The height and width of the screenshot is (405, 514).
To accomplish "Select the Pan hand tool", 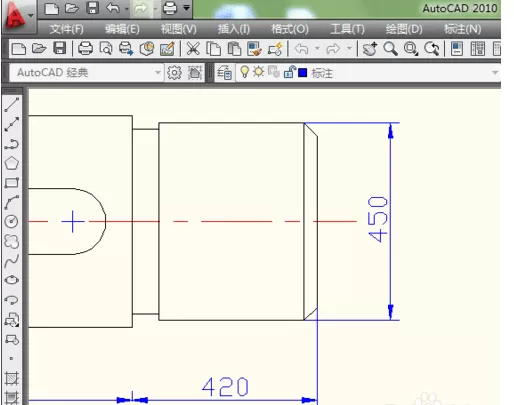I will [x=370, y=49].
